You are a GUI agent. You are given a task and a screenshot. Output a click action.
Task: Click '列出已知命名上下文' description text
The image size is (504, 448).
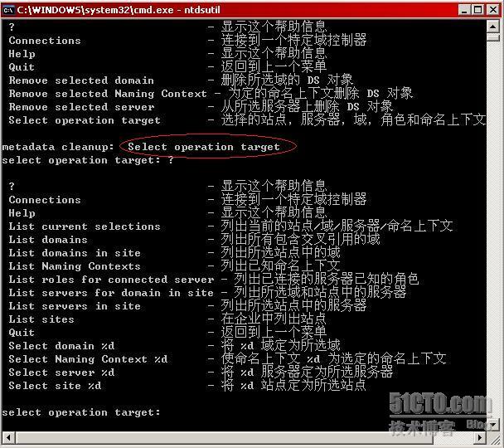(x=280, y=266)
